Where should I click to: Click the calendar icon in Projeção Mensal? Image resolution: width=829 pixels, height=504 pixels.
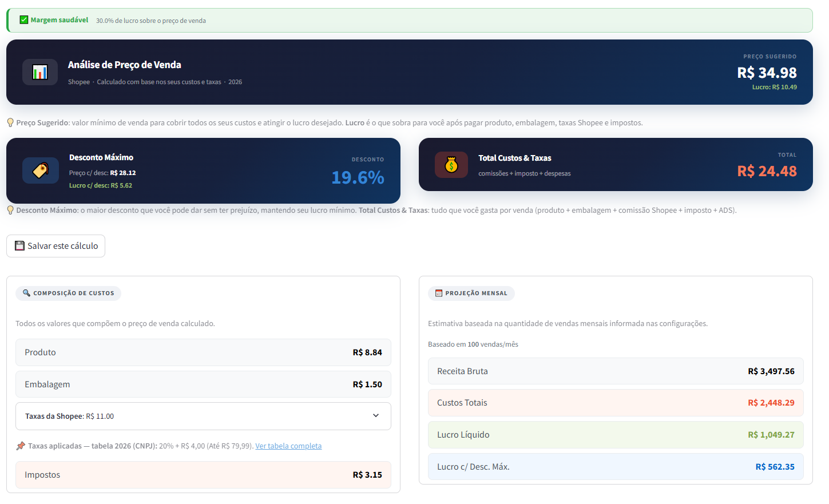[x=439, y=293]
